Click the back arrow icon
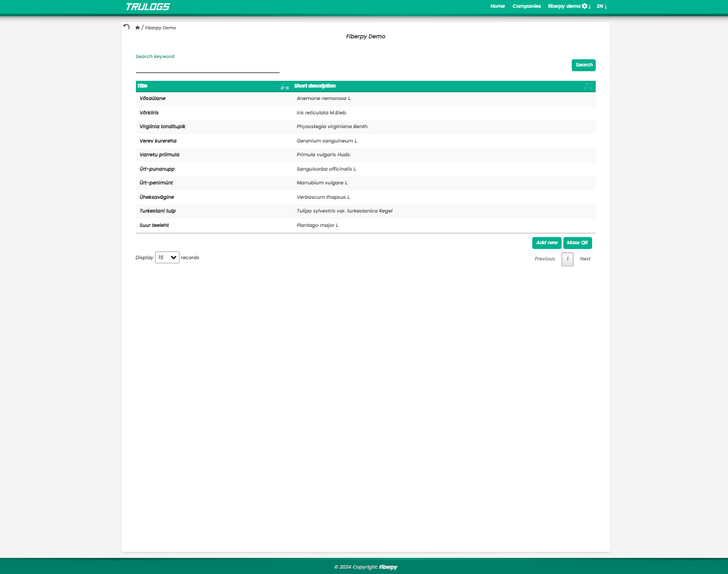This screenshot has width=728, height=574. click(x=126, y=27)
